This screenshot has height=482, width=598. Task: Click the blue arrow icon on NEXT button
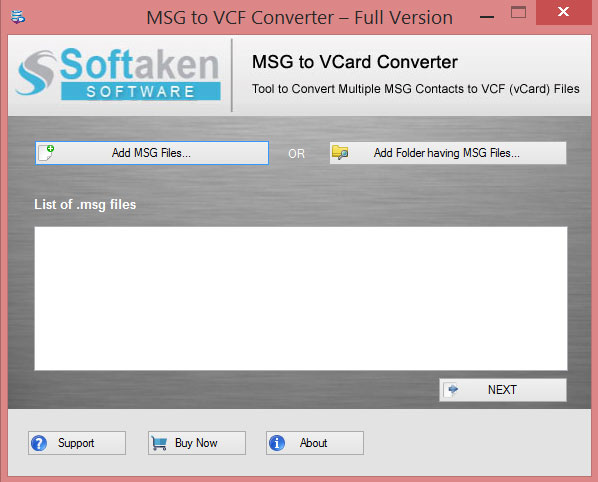click(452, 389)
